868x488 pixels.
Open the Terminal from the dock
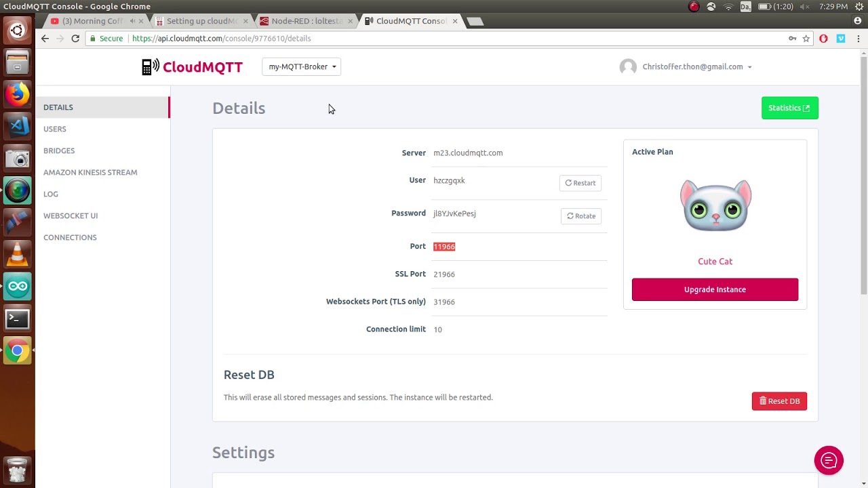[18, 319]
